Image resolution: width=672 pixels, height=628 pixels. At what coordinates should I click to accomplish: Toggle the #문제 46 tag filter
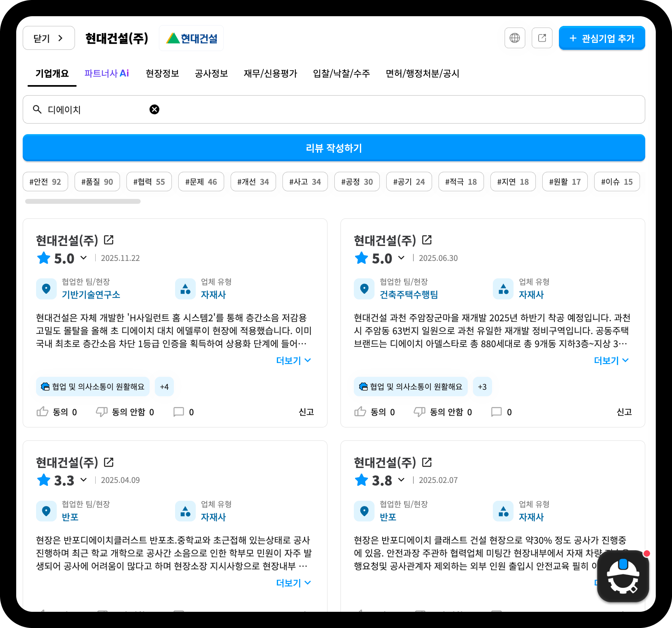point(201,182)
